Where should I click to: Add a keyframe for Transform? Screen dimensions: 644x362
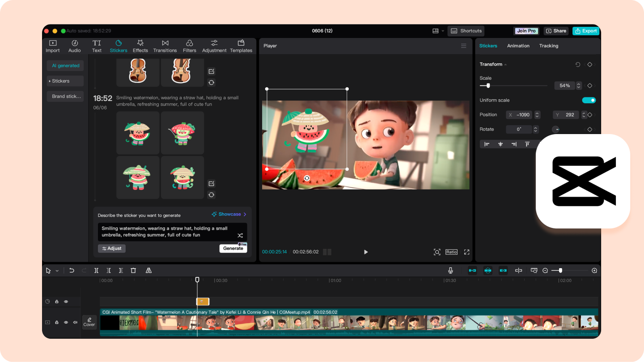pos(590,65)
